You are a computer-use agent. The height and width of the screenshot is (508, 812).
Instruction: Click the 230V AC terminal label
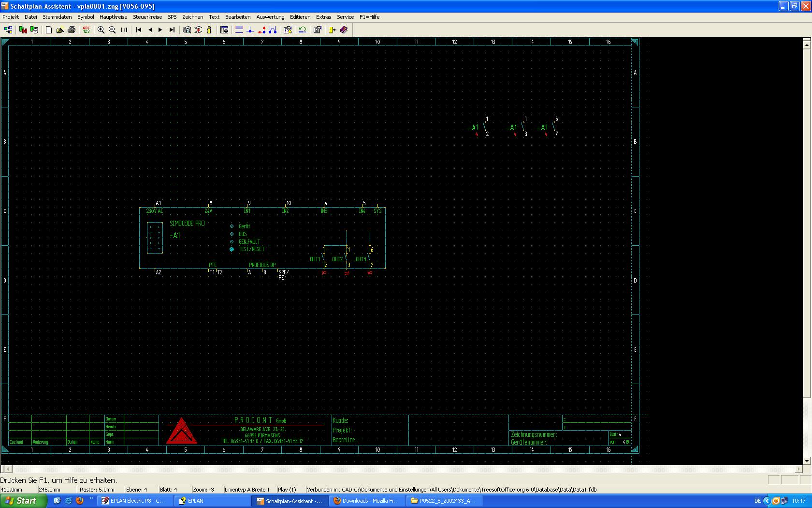[x=155, y=211]
